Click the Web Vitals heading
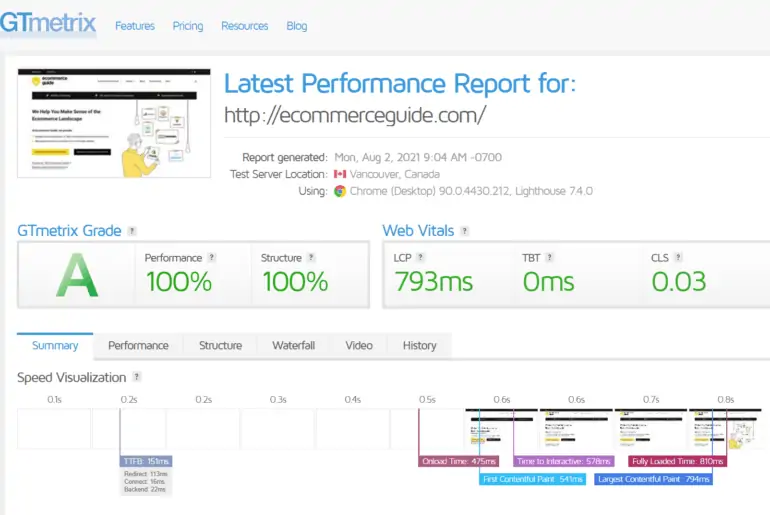Image resolution: width=770 pixels, height=515 pixels. 418,231
